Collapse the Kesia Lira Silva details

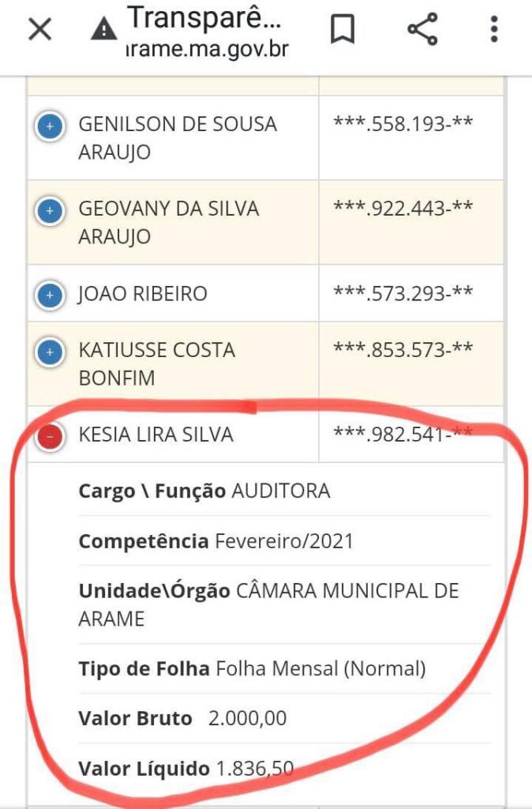click(50, 435)
